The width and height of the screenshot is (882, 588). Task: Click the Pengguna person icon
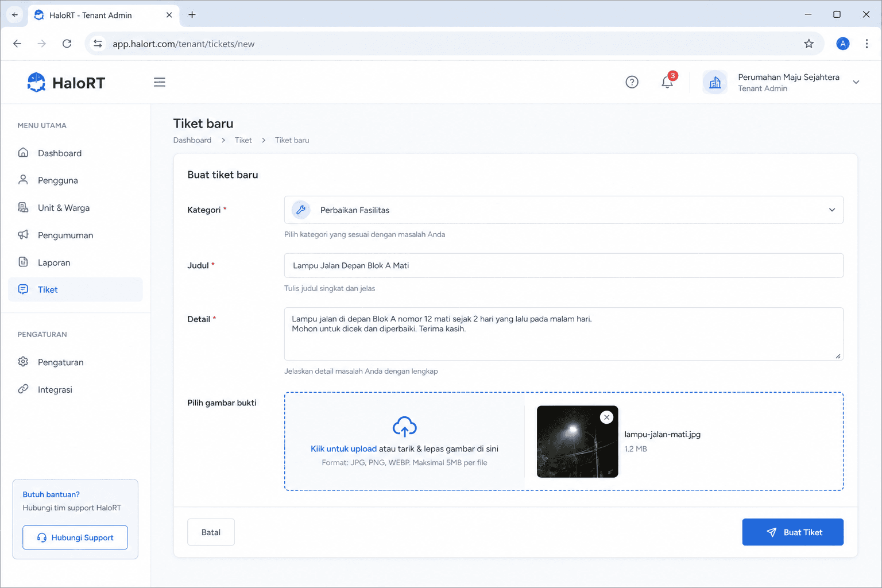click(23, 180)
